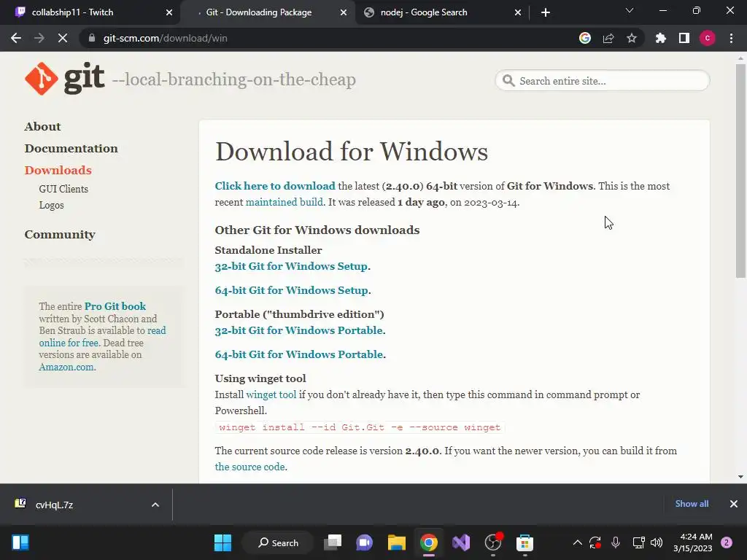Click the microphone tray icon

click(616, 542)
